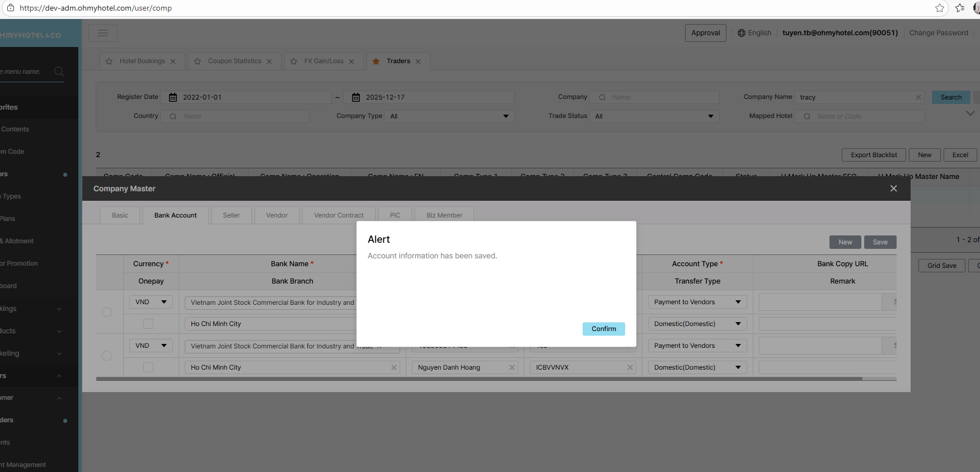The width and height of the screenshot is (980, 472).
Task: Click the globe language icon
Action: (x=742, y=33)
